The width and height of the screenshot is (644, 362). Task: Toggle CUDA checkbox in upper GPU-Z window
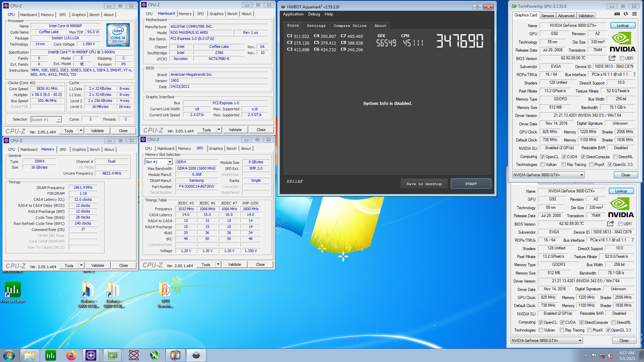pos(564,157)
